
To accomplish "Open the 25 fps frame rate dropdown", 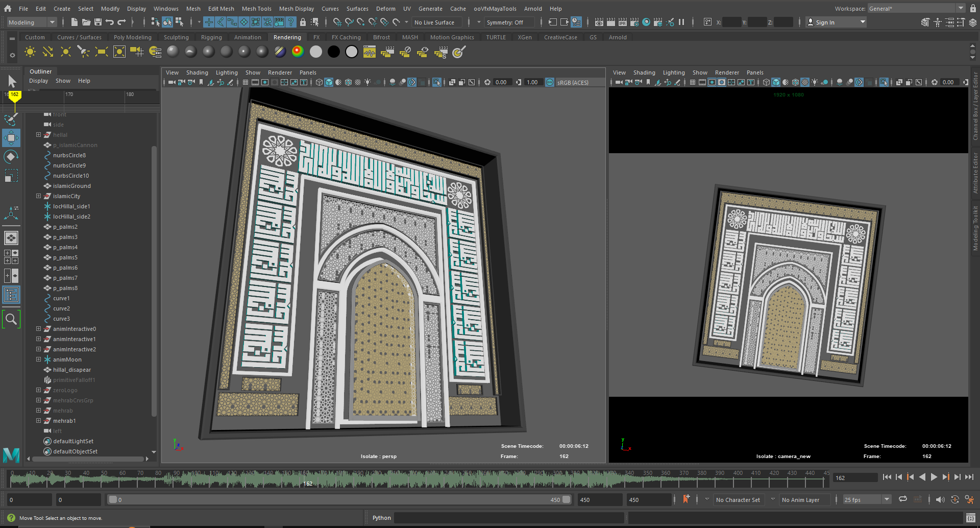I will (x=866, y=500).
